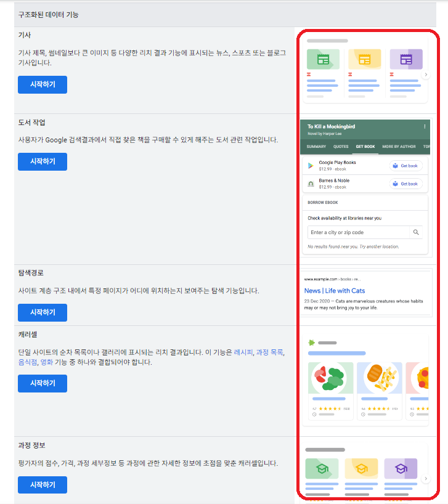Click 시작하기 button under 캐러셀
The image size is (448, 504).
pyautogui.click(x=43, y=383)
